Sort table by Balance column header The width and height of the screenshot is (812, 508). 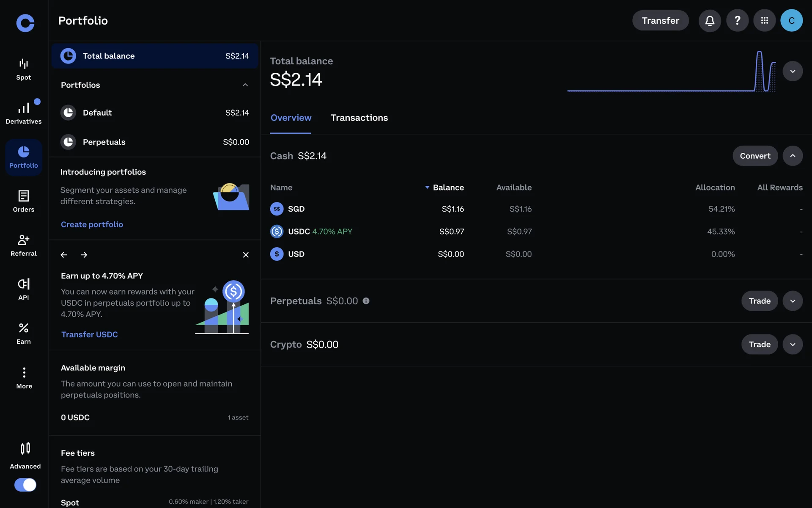(x=448, y=188)
